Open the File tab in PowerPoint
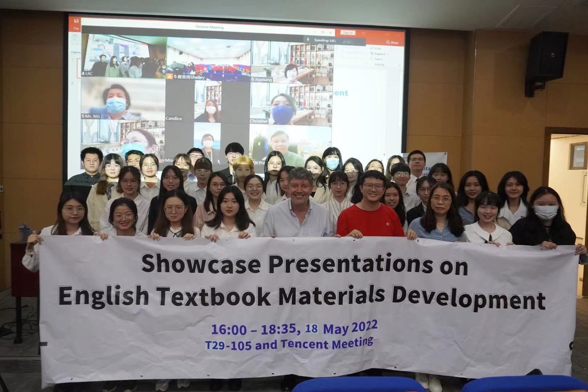The width and height of the screenshot is (588, 392). (76, 28)
